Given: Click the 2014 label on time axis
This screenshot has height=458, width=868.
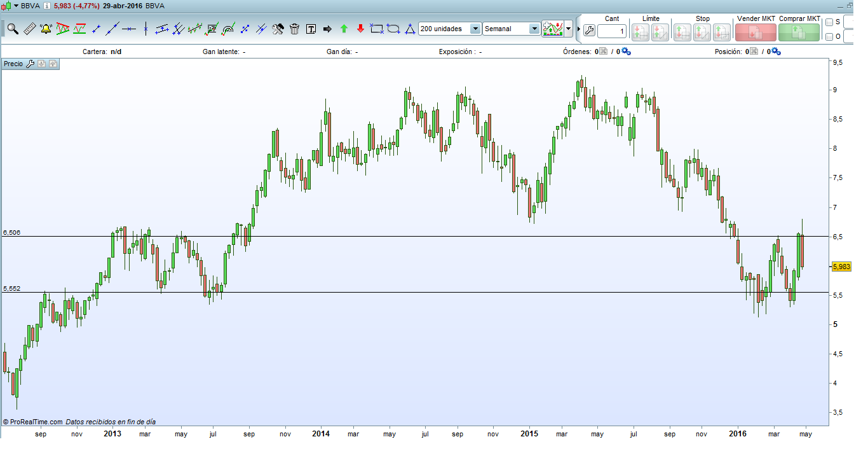Looking at the screenshot, I should 321,434.
